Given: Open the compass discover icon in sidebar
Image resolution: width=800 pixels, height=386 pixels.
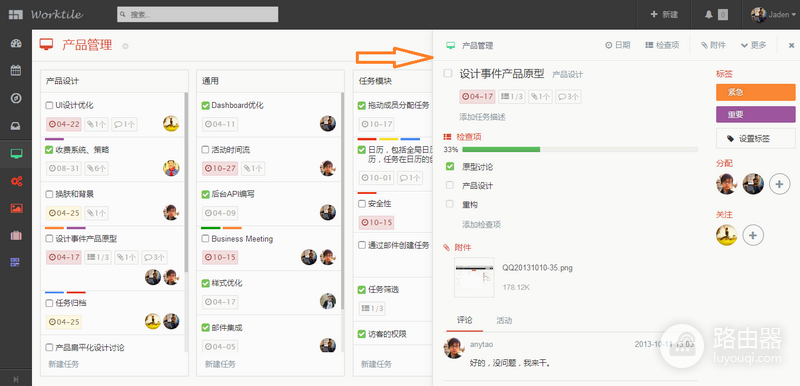Looking at the screenshot, I should point(16,98).
